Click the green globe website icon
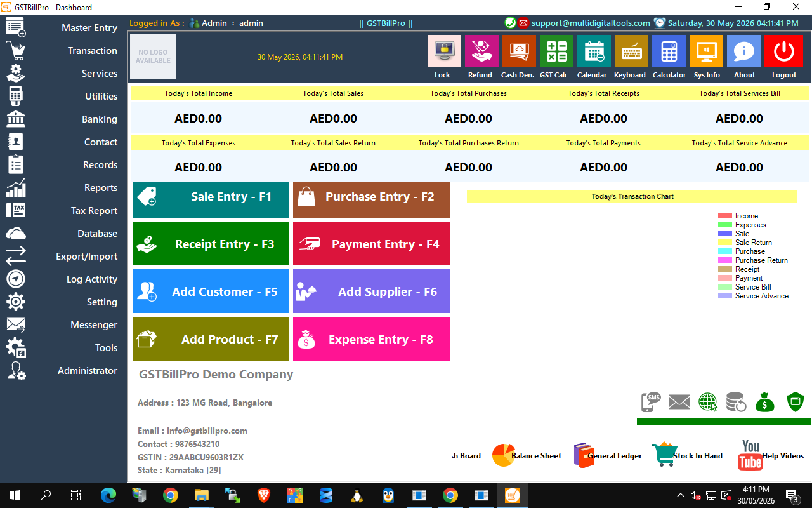This screenshot has width=812, height=508. 708,402
